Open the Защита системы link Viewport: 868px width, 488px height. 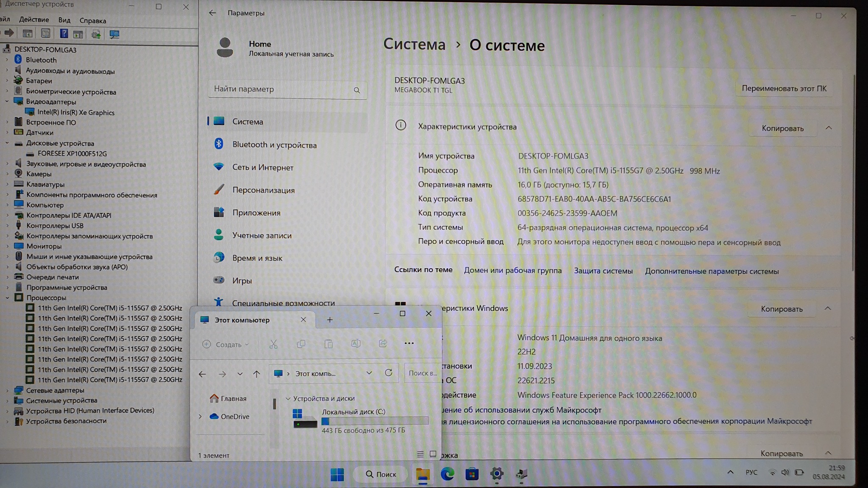(x=603, y=271)
